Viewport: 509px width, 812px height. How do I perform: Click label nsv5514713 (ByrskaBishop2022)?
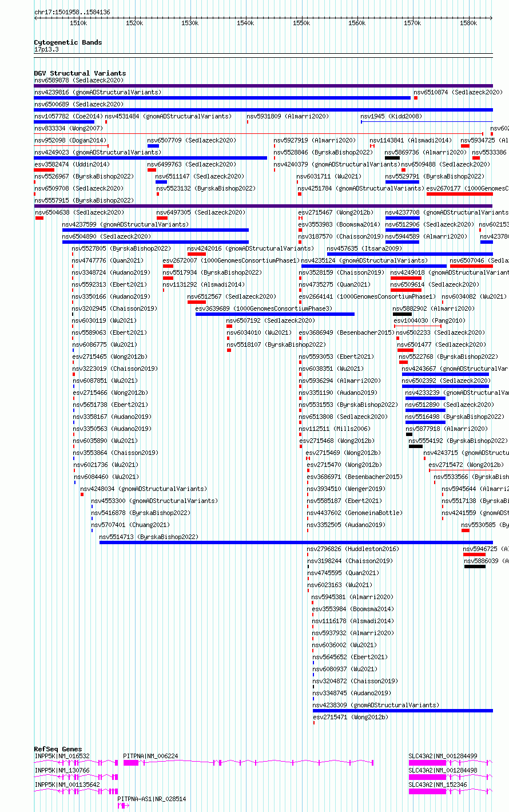coord(149,537)
